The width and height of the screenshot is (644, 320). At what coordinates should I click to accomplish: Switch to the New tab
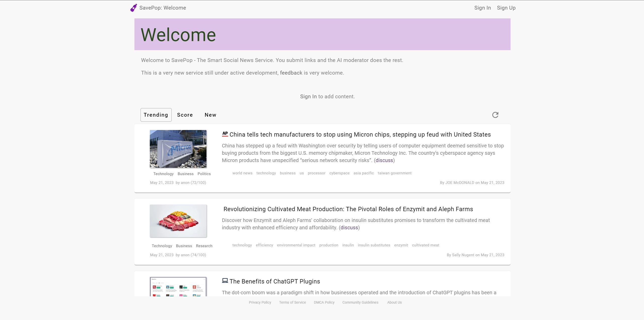coord(210,115)
